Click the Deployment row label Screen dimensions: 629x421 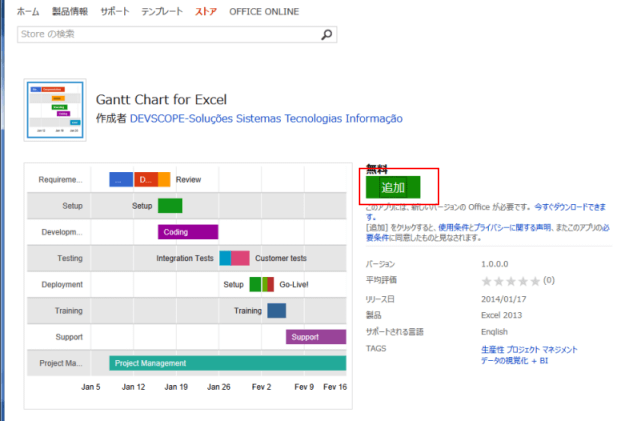click(x=62, y=285)
